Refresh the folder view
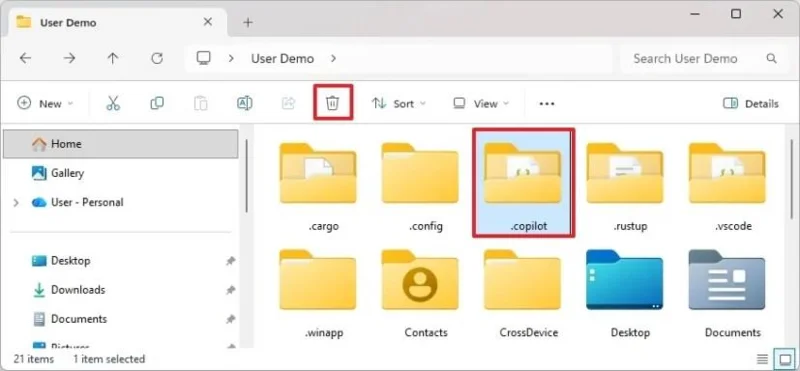The height and width of the screenshot is (371, 800). tap(157, 58)
